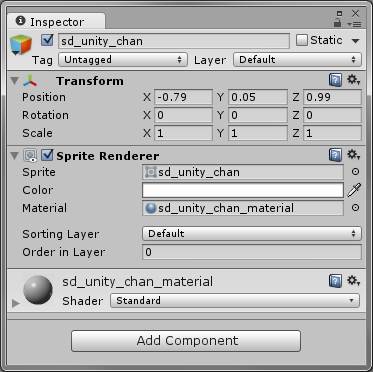Screen dimensions: 373x372
Task: Open the Sprite Renderer help reference icon
Action: [335, 155]
